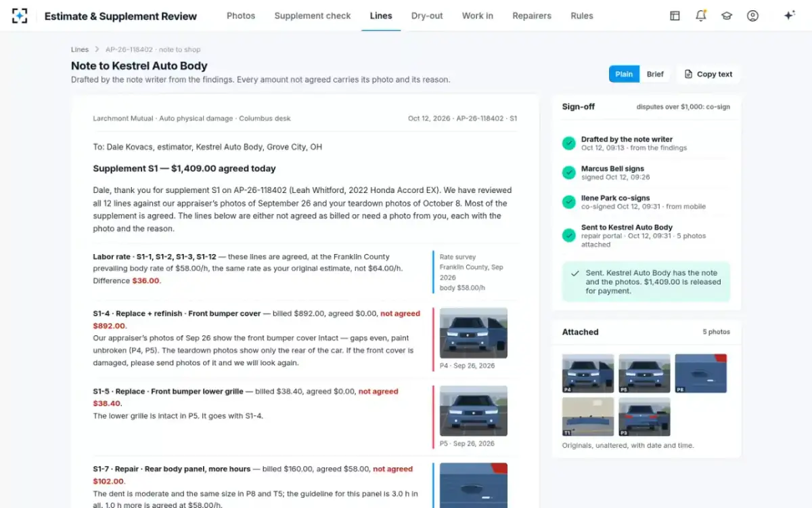Switch to the Photos tab
The height and width of the screenshot is (508, 812).
pos(241,16)
